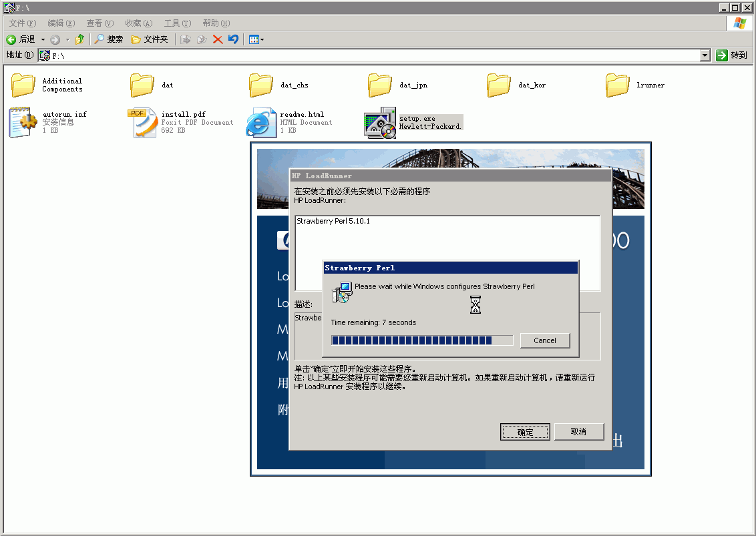Select the autorun.inf file icon
This screenshot has width=756, height=536.
tap(23, 122)
